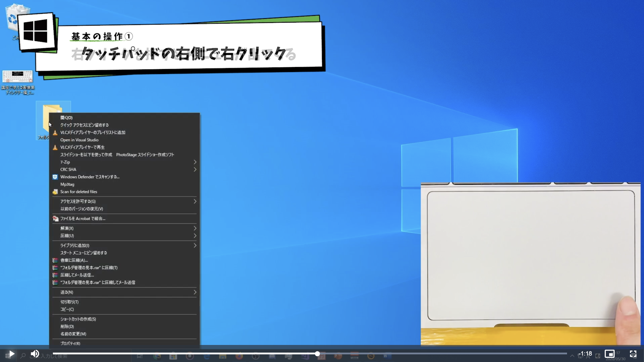This screenshot has height=362, width=644.
Task: Click Windows logo icon in title banner
Action: pyautogui.click(x=36, y=31)
